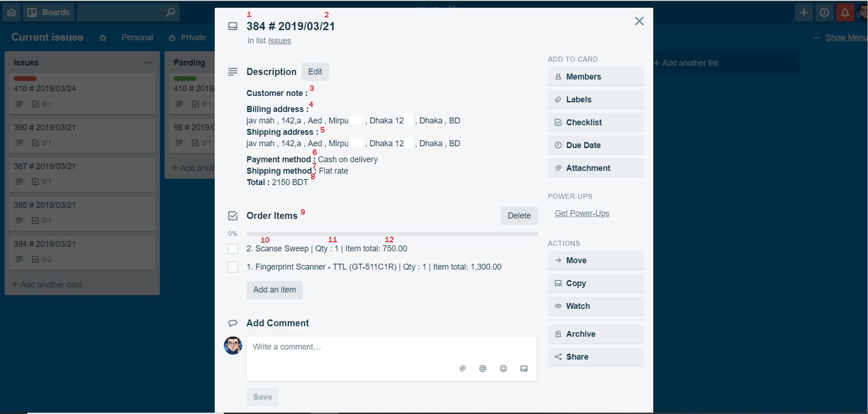Viewport: 868px width, 414px height.
Task: Attach a file to the comment
Action: 462,369
